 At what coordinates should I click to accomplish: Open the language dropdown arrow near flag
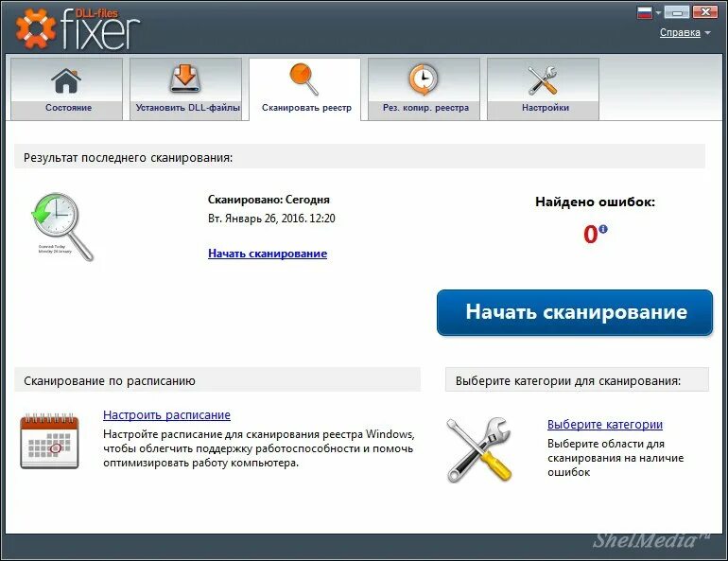658,13
